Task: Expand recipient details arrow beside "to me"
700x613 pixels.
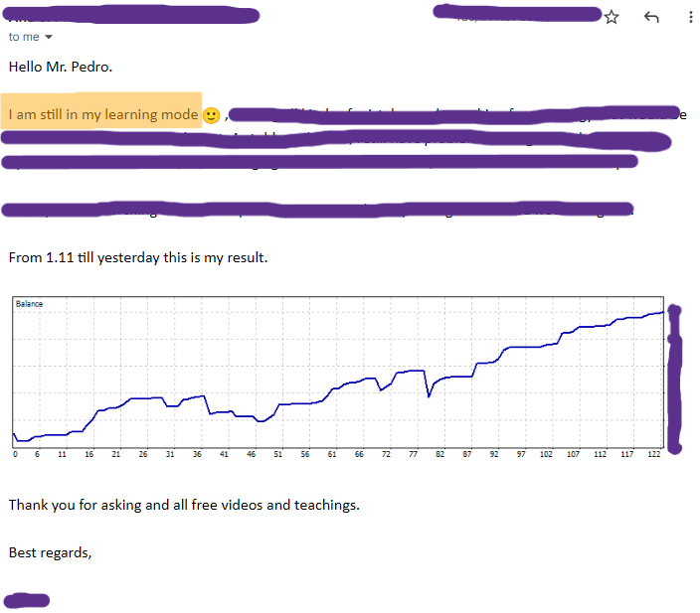Action: (x=49, y=37)
